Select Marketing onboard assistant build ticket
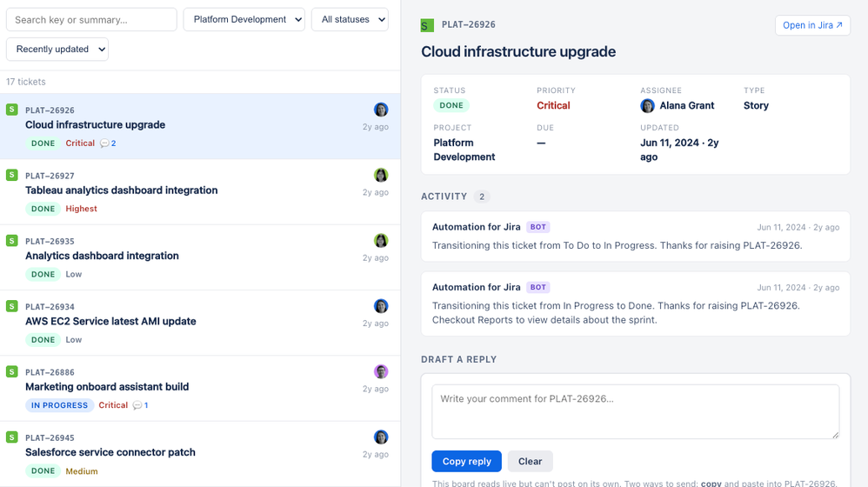The width and height of the screenshot is (868, 487). tap(200, 389)
